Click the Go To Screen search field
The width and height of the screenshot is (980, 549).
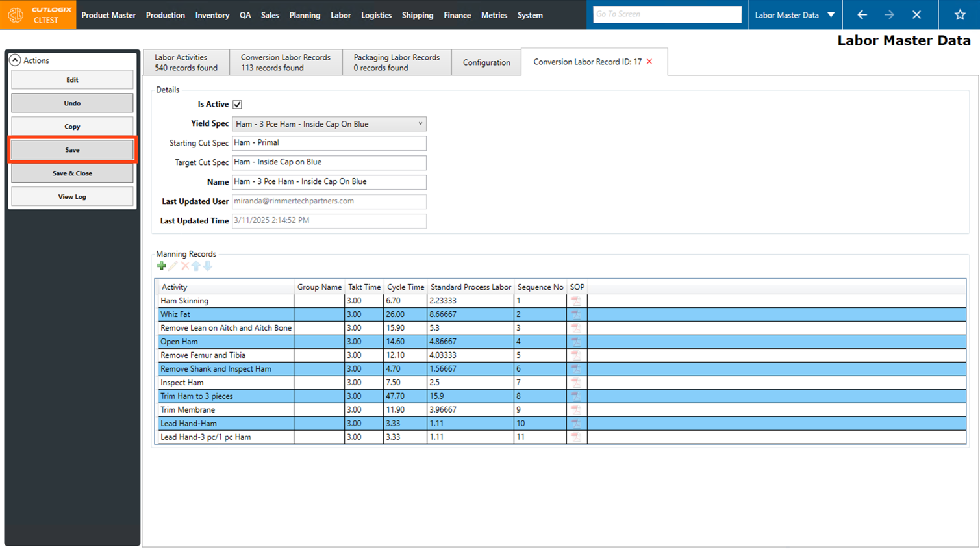[x=666, y=14]
